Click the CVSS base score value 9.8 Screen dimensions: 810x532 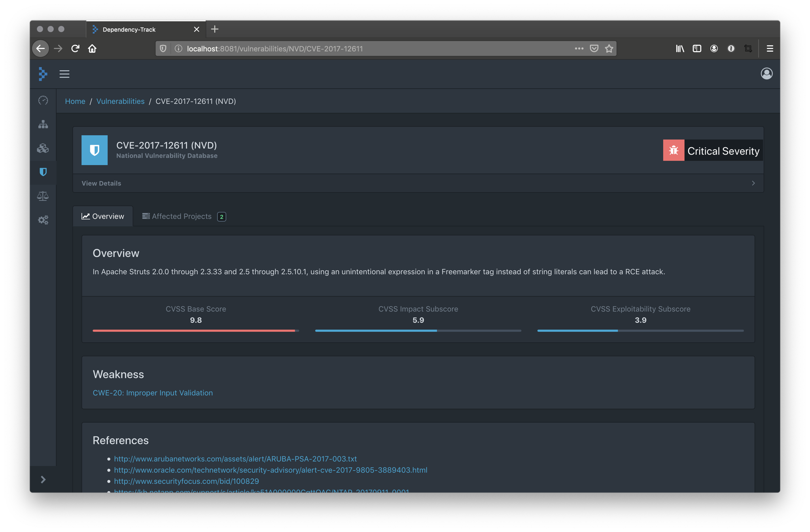coord(196,320)
